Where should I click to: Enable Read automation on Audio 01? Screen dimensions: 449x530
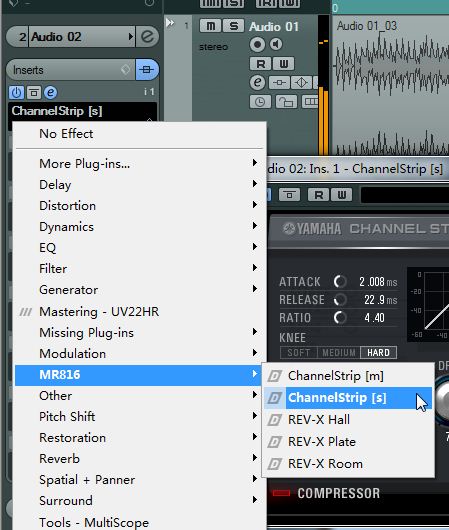coord(260,64)
